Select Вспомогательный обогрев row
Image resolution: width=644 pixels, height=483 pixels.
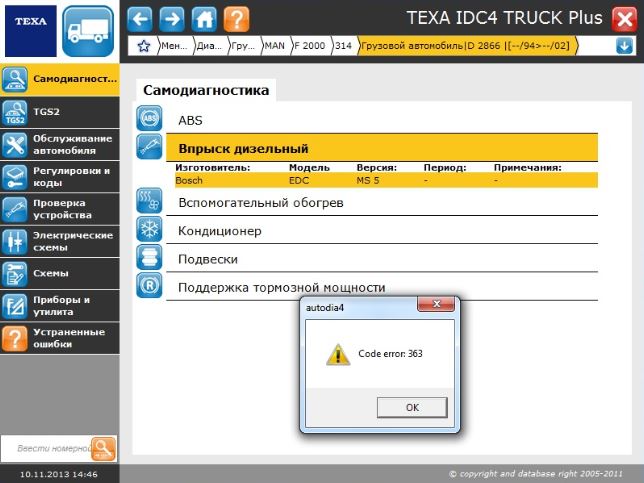pos(382,202)
